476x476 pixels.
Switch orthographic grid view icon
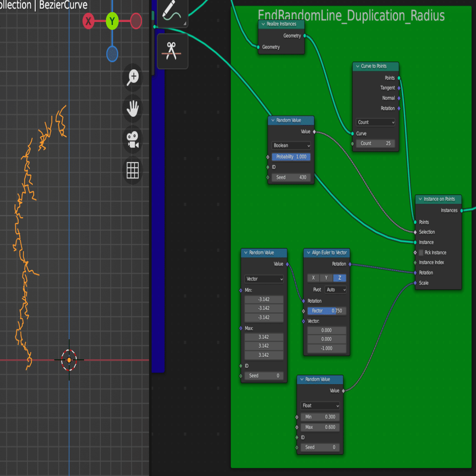[132, 170]
